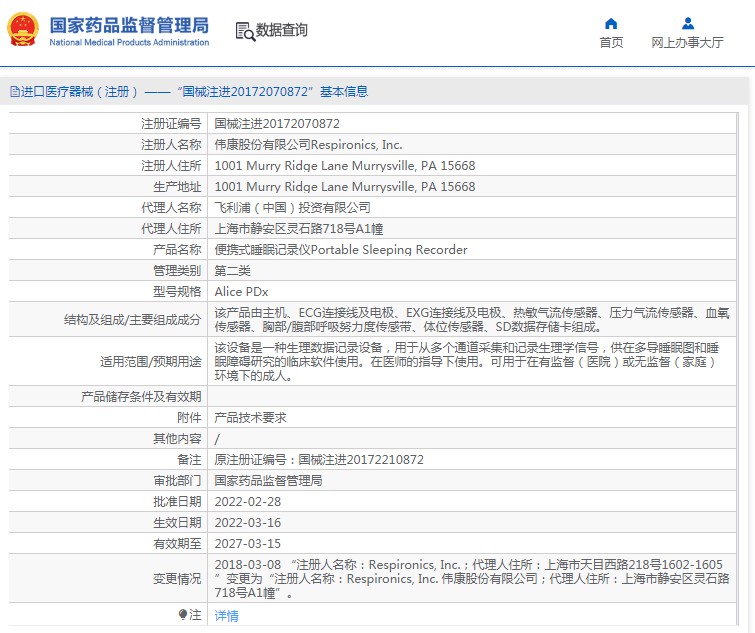
Task: Select registration number 国械注进20172070872 in table
Action: coord(277,124)
